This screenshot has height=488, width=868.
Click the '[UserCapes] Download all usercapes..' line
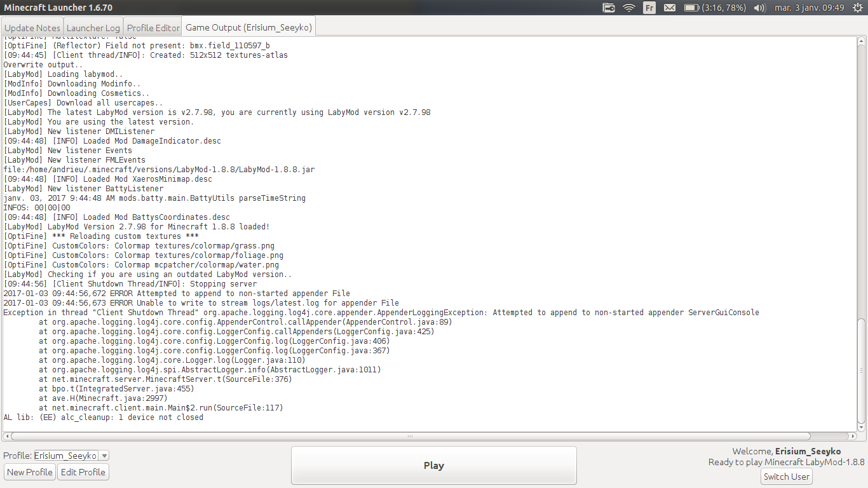(x=83, y=103)
